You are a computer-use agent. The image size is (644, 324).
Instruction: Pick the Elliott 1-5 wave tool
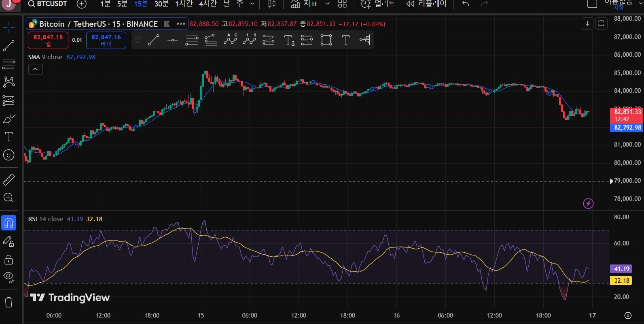tap(250, 40)
